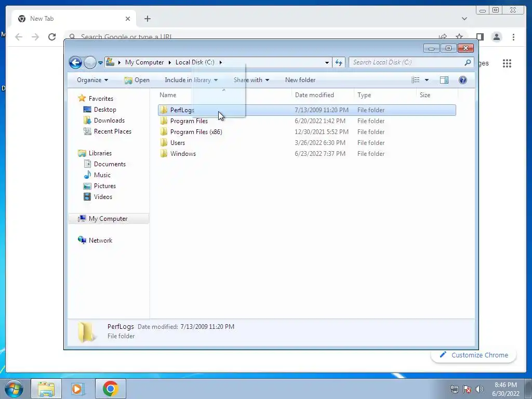Click the magnifier icon in Explorer search
Screen dimensions: 532x399
468,62
